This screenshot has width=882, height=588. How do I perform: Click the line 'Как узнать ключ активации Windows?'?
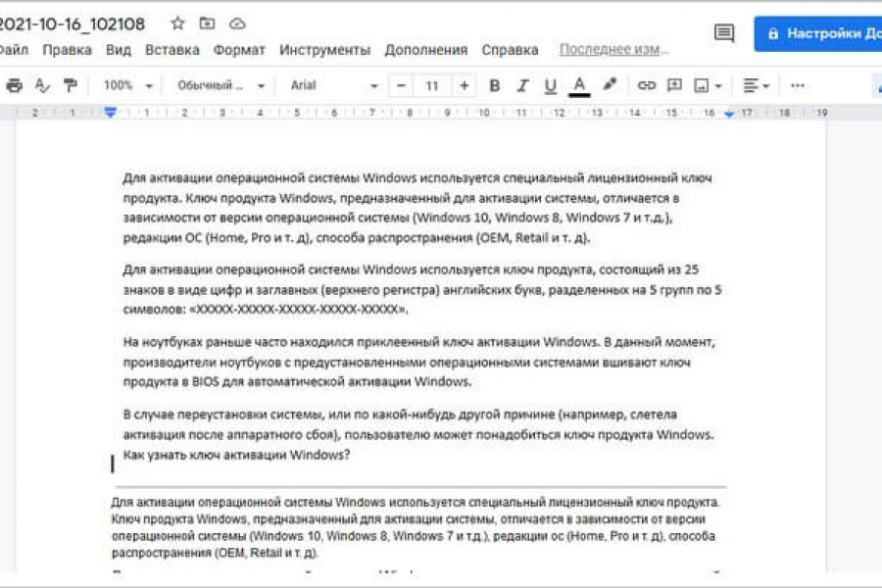click(x=236, y=455)
